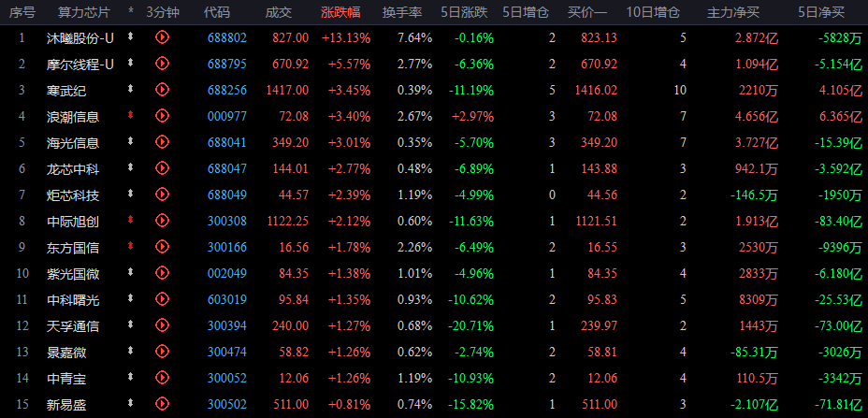Toggle the marker arrow beside 景嘉微
The height and width of the screenshot is (418, 868).
(131, 351)
